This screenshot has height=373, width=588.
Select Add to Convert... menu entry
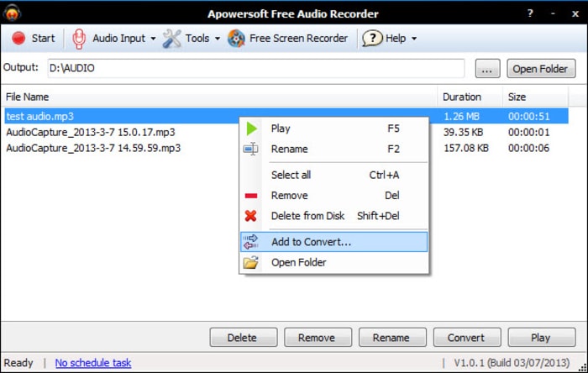pyautogui.click(x=333, y=242)
